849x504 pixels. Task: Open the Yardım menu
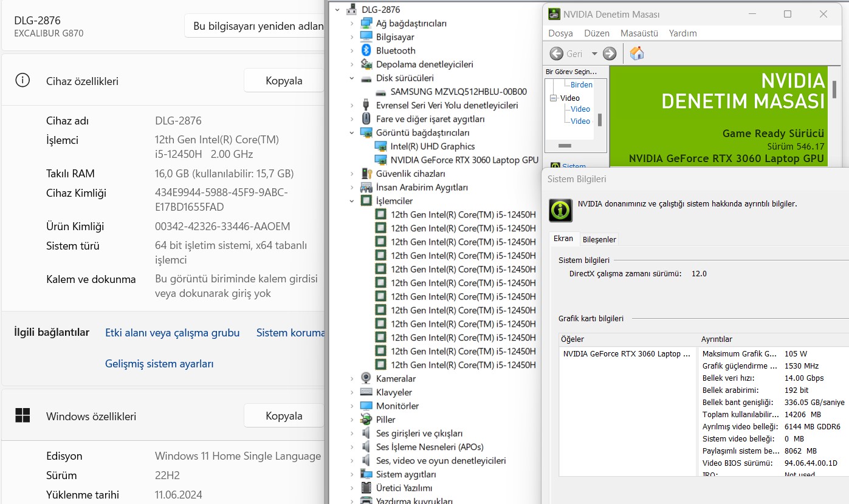[683, 33]
